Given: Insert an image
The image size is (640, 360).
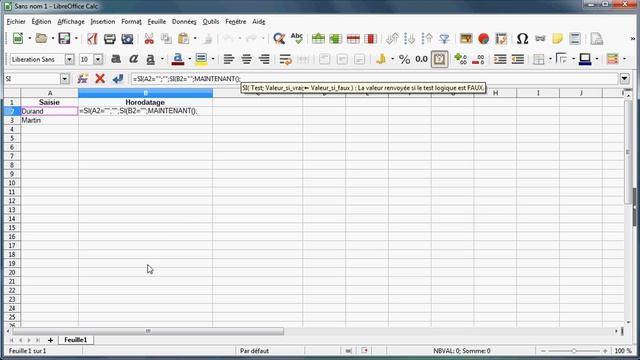Looking at the screenshot, I should tap(466, 38).
